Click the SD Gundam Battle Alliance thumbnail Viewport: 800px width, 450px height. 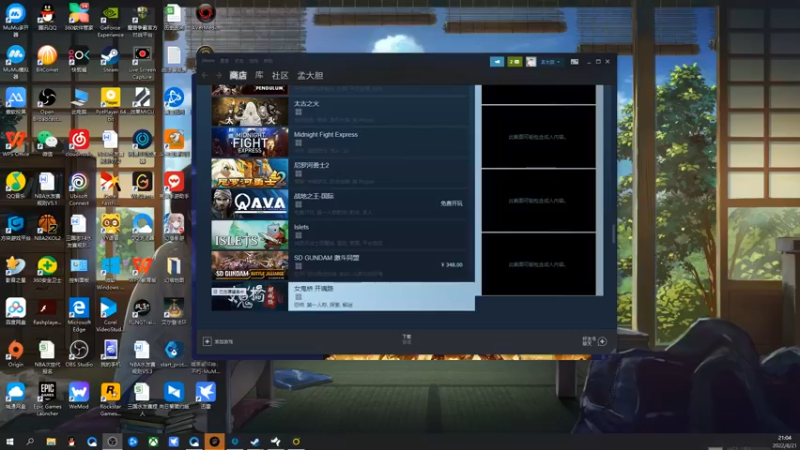pos(249,265)
